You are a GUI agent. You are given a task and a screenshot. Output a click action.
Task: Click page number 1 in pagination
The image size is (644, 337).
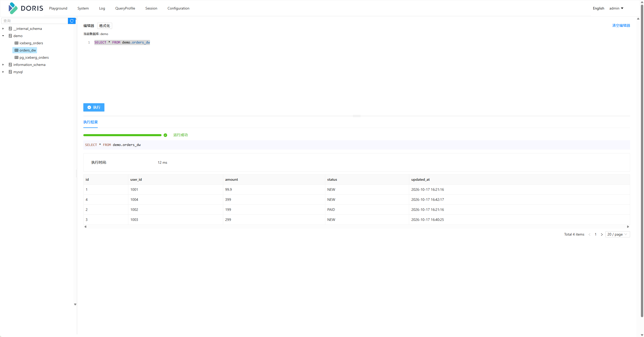coord(595,234)
